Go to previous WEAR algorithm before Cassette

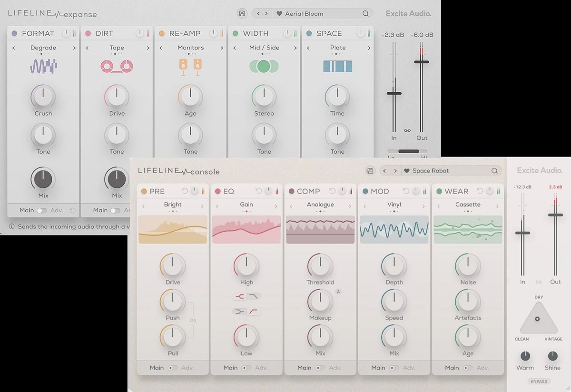438,206
